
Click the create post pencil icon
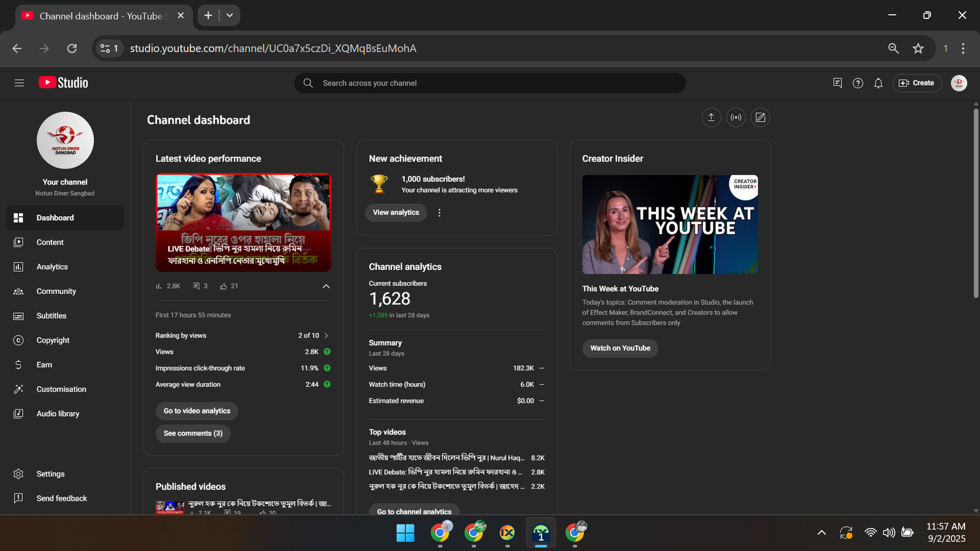click(760, 118)
